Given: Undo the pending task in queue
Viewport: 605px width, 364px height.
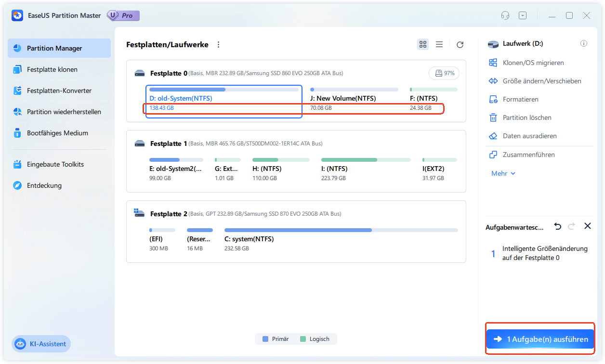Looking at the screenshot, I should (558, 226).
